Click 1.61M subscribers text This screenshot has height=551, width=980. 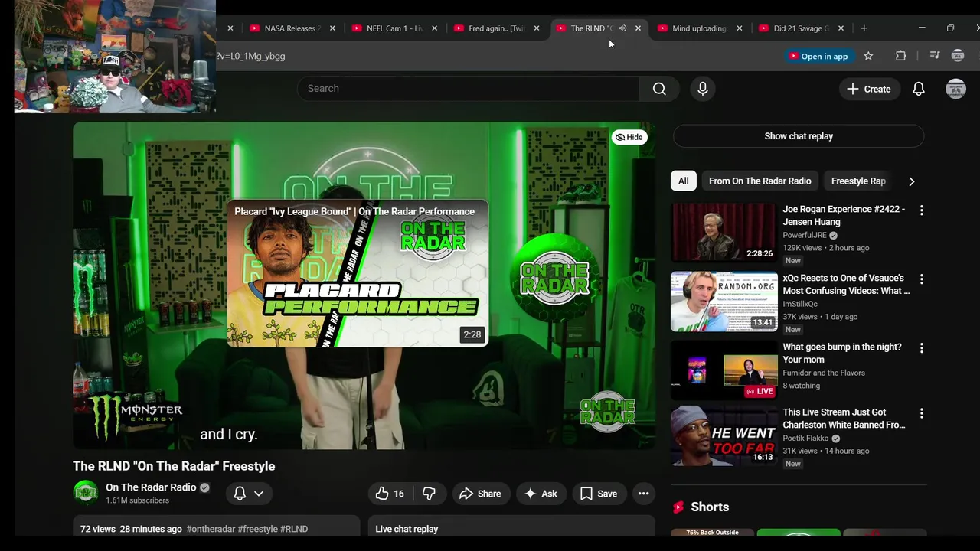pos(137,500)
